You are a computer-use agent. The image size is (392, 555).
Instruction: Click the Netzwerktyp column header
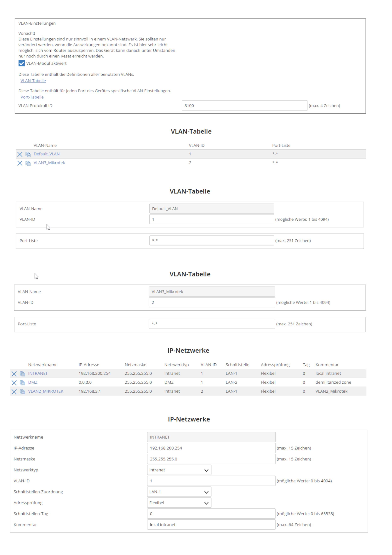(x=177, y=365)
